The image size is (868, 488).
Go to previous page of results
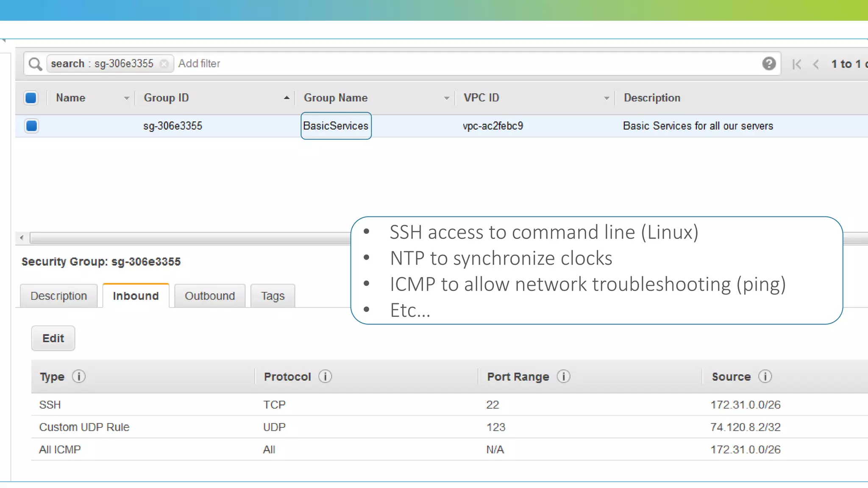[x=816, y=64]
